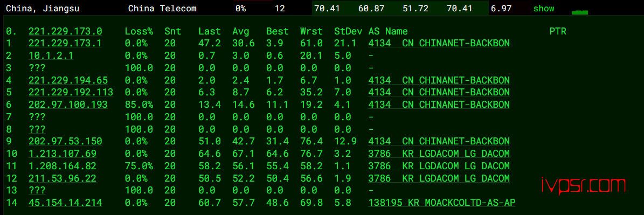Click the small green sparkline graph icon
This screenshot has height=215, width=644.
coord(579,12)
